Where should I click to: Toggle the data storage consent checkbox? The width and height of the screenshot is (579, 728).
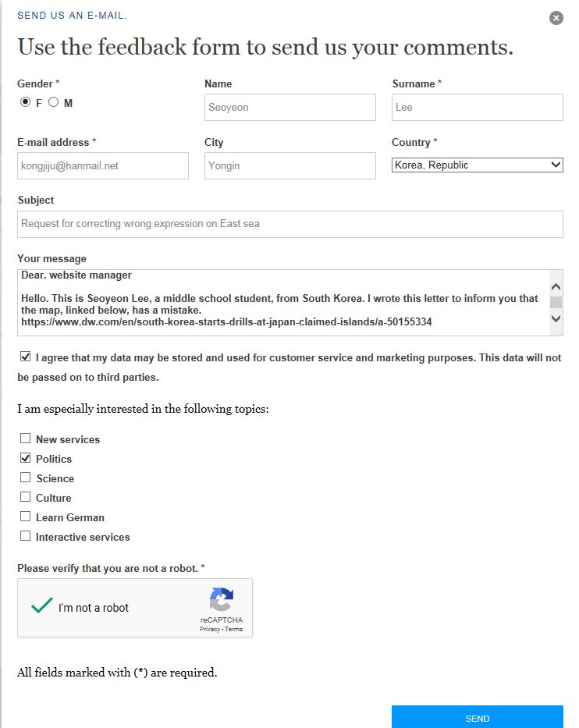(x=26, y=357)
